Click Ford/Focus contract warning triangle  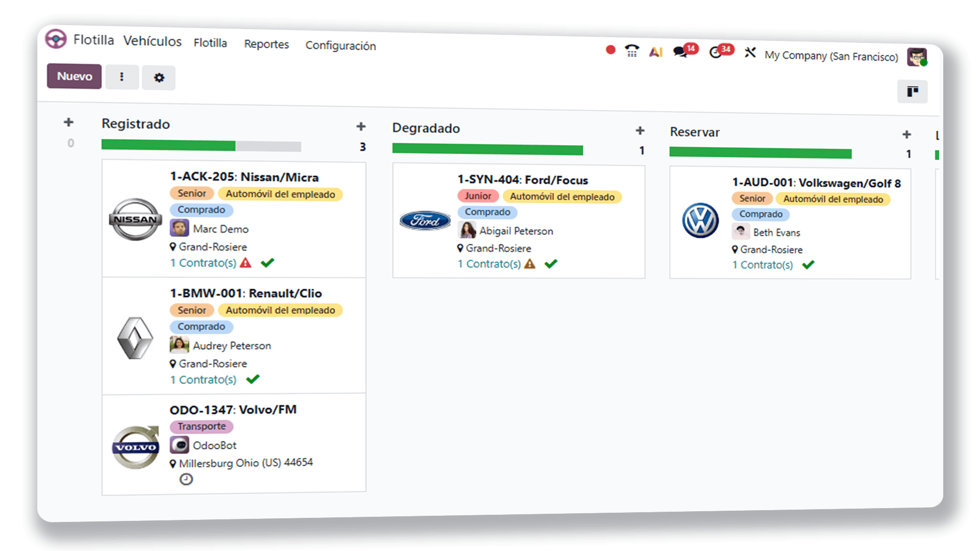tap(530, 264)
